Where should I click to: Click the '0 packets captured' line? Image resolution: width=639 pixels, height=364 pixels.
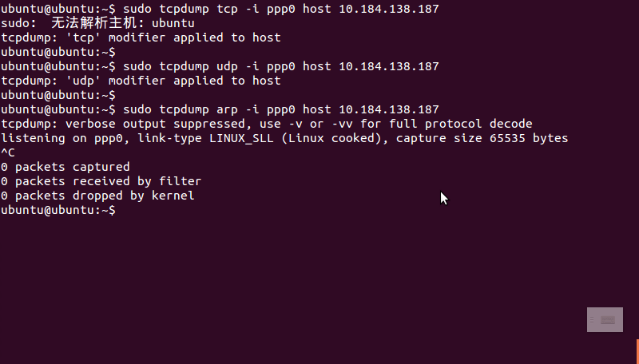coord(65,167)
